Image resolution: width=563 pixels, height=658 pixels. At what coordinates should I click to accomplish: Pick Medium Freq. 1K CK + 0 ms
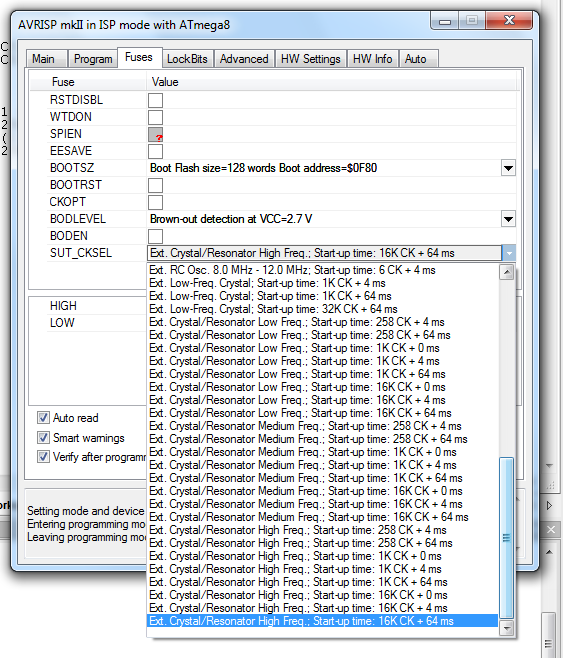(323, 452)
